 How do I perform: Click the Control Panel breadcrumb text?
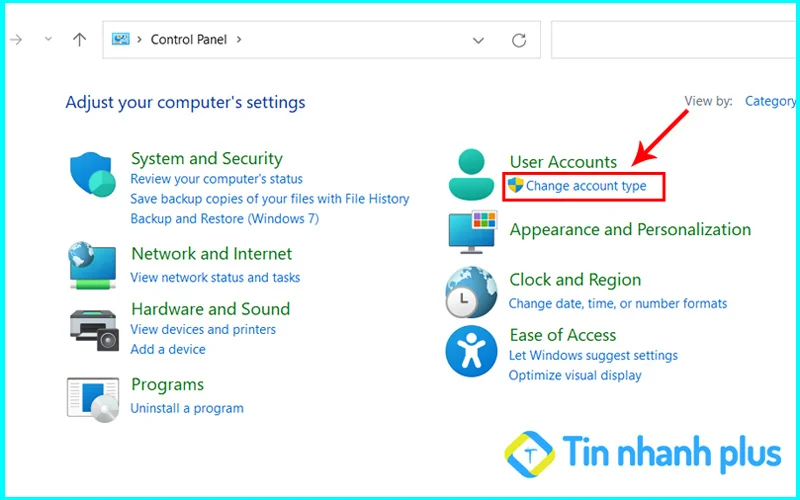(x=189, y=39)
